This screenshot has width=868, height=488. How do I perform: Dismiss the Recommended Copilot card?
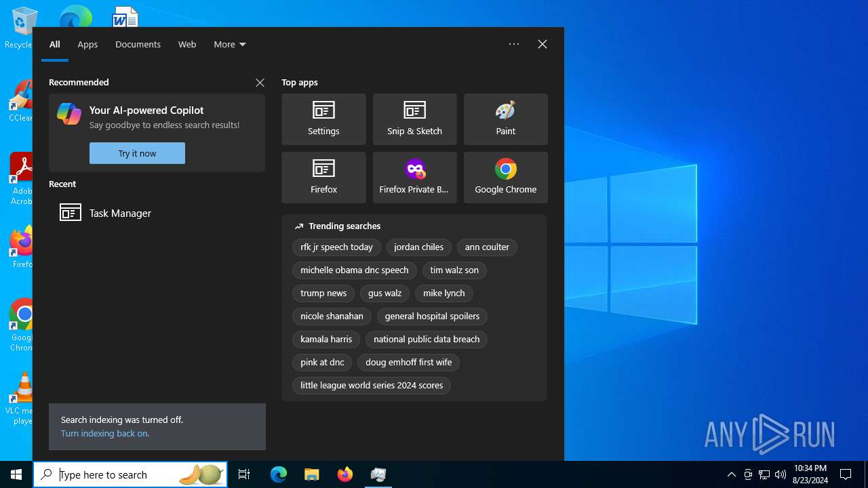[x=260, y=82]
